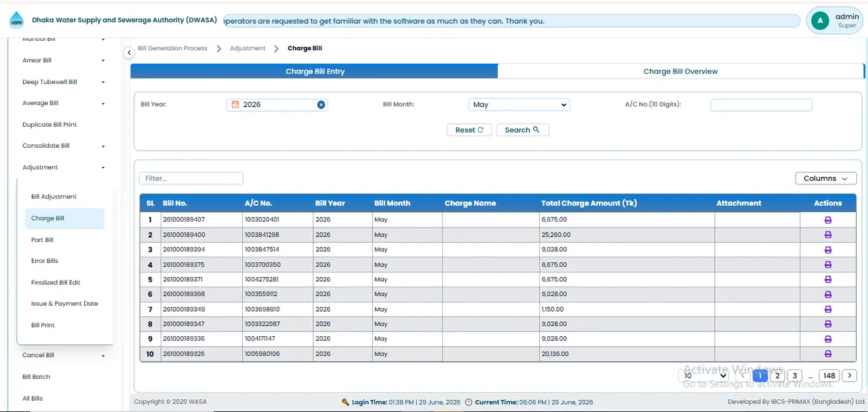Collapse the sidebar with the arrow icon
Screen dimensions: 868x412
click(x=129, y=52)
